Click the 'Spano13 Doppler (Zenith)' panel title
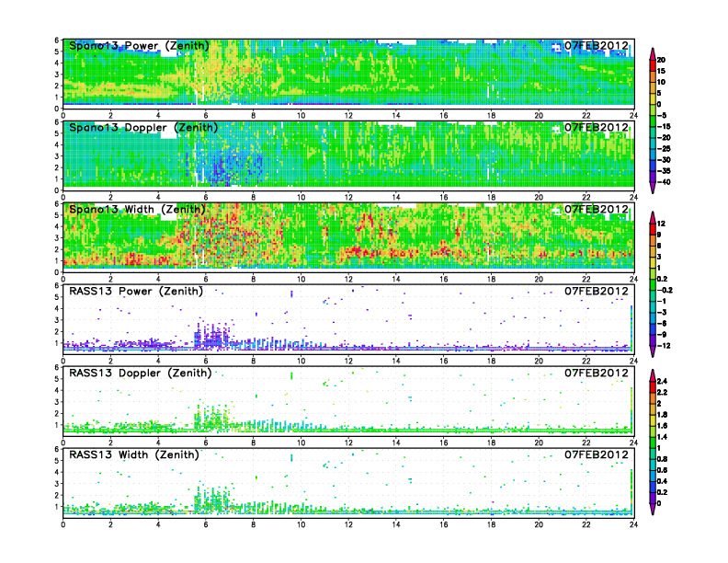728x563 pixels. [x=143, y=128]
